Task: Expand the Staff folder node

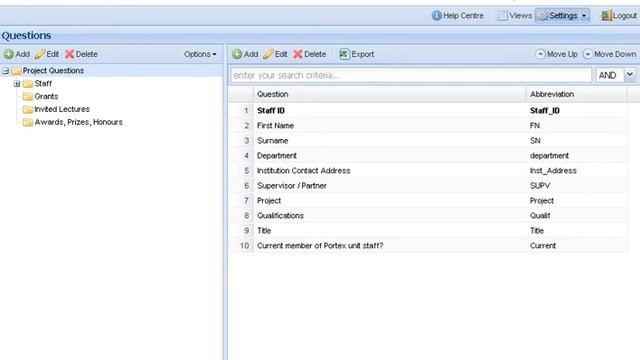Action: (17, 84)
